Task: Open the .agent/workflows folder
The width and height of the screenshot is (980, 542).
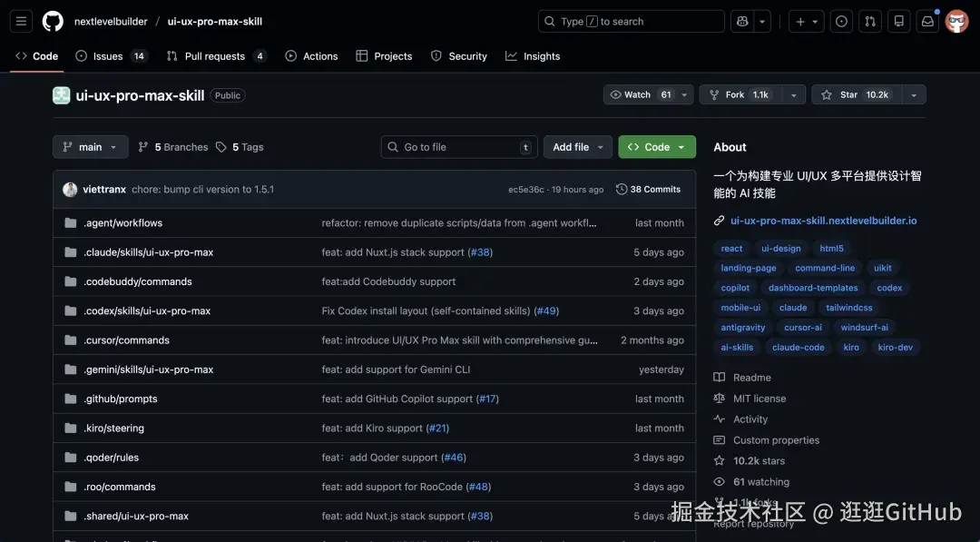Action: pos(123,223)
